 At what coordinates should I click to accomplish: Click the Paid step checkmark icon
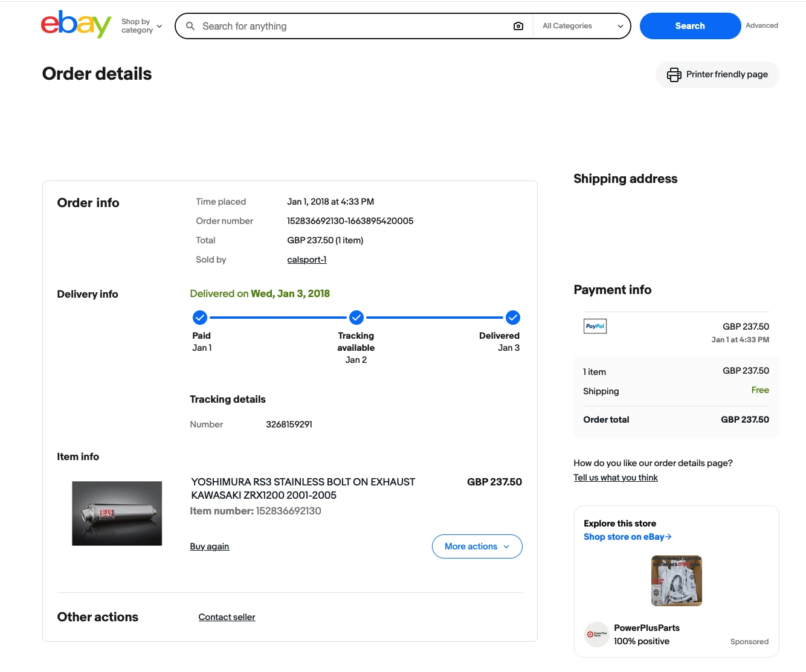coord(200,318)
